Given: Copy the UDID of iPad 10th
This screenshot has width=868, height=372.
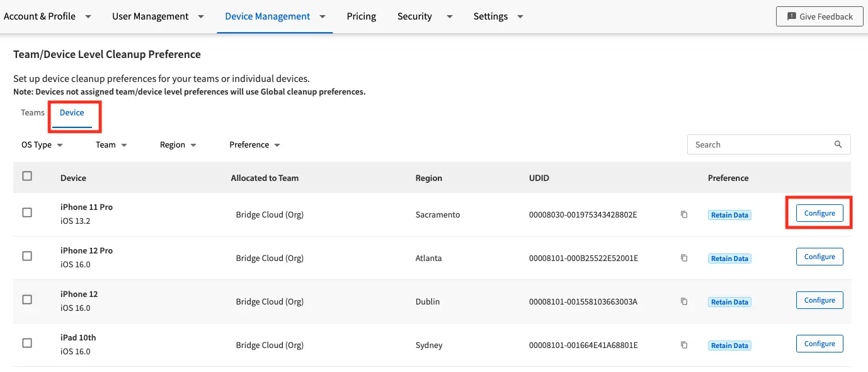Looking at the screenshot, I should pos(683,345).
